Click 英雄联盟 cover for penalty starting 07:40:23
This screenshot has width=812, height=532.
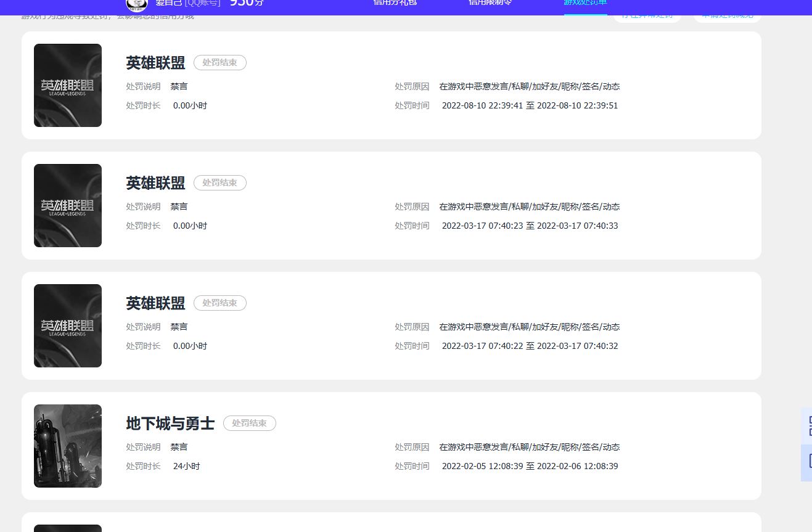[68, 205]
